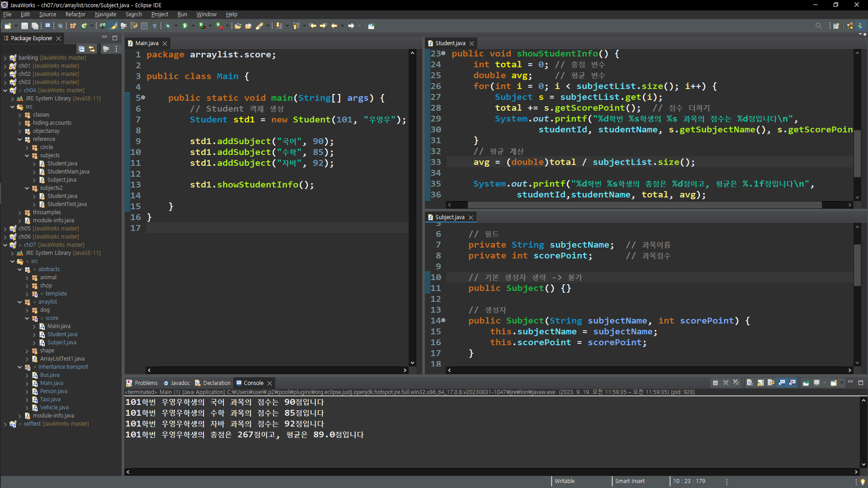
Task: Toggle Scroll Lock in Console toolbar
Action: coord(760,383)
